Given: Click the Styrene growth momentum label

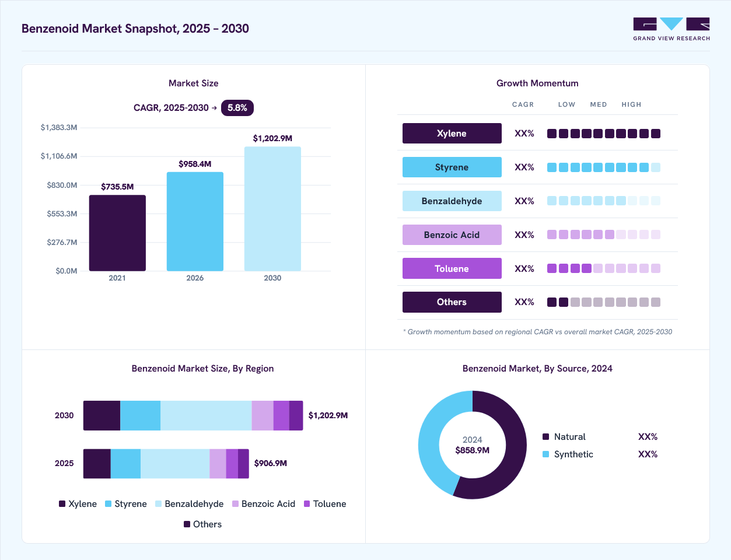Looking at the screenshot, I should pos(452,167).
